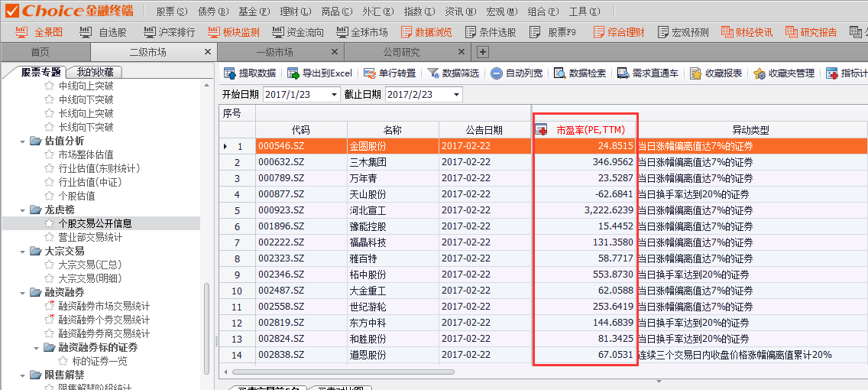Open the 截止日期 date dropdown

click(x=456, y=95)
